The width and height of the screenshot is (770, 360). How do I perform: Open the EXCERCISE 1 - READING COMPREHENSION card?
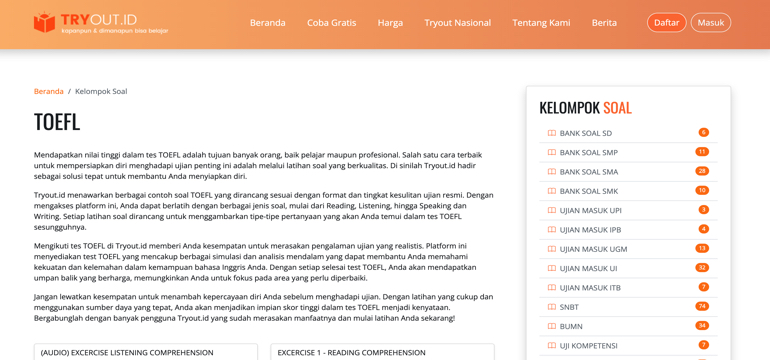click(383, 352)
